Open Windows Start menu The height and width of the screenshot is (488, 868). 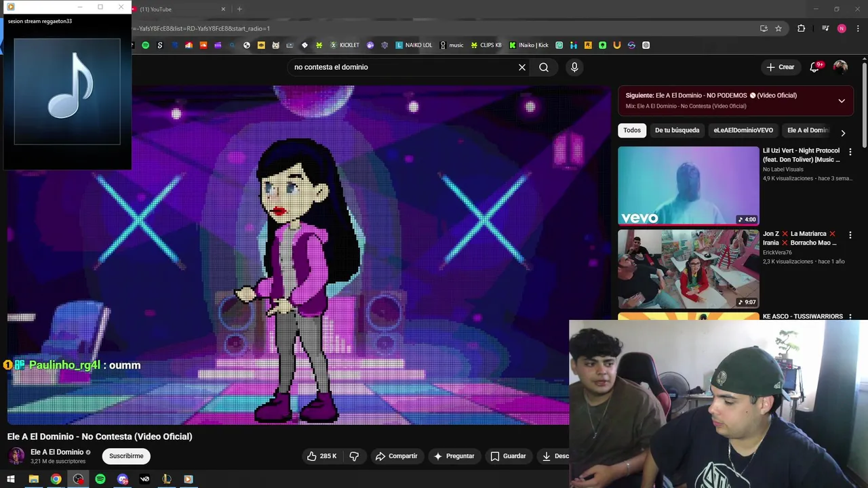[x=11, y=479]
